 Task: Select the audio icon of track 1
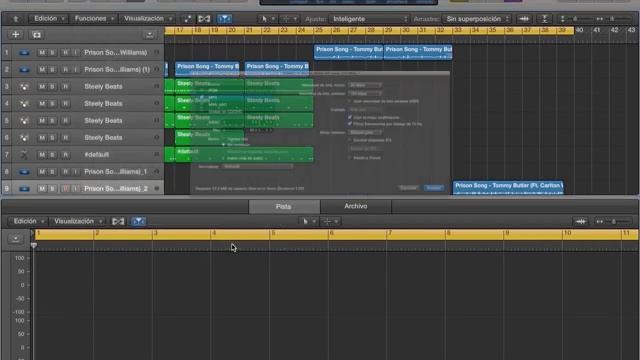point(24,53)
